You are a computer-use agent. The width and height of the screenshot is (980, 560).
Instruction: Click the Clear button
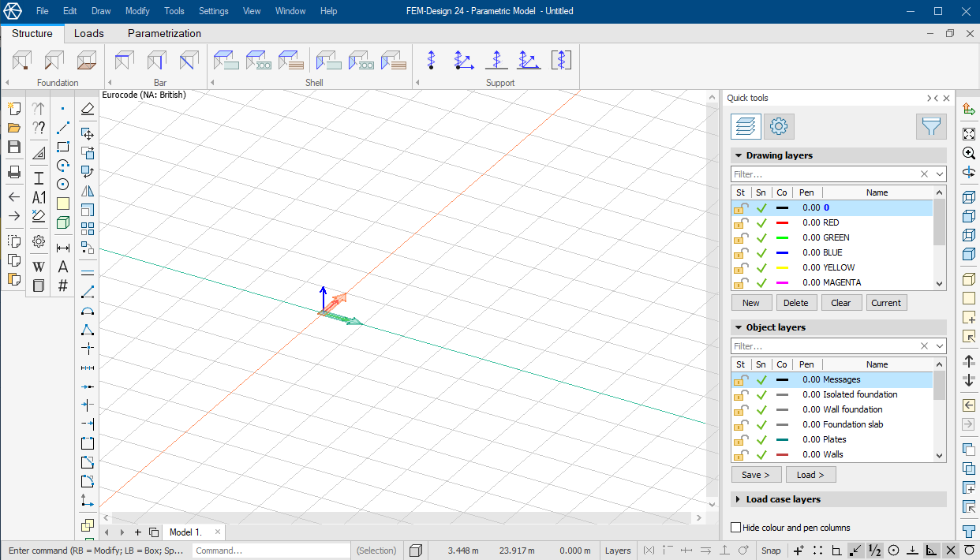pyautogui.click(x=841, y=303)
